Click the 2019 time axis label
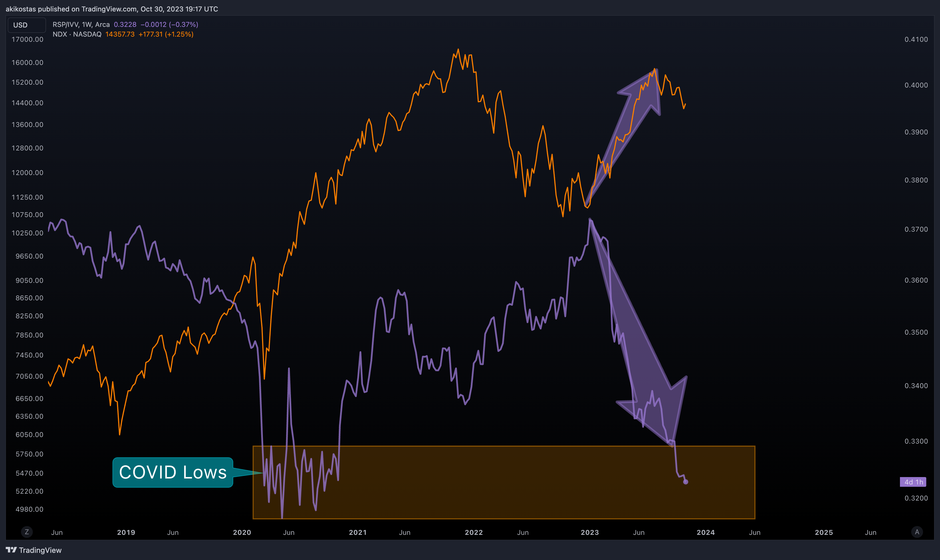Image resolution: width=940 pixels, height=560 pixels. tap(126, 533)
